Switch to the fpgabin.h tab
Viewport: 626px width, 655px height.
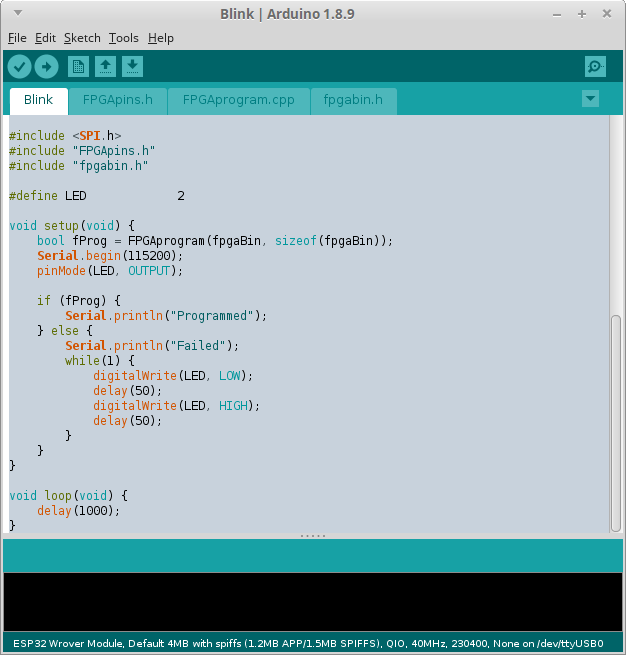(353, 100)
